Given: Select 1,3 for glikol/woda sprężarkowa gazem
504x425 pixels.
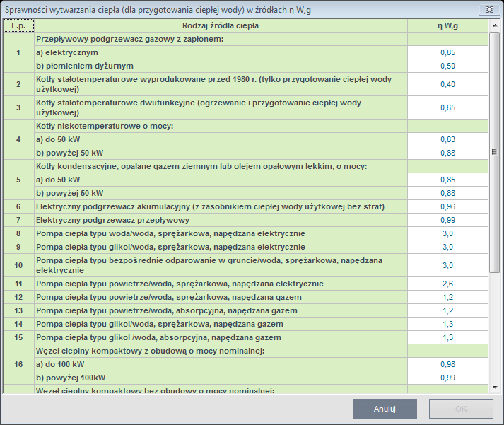Looking at the screenshot, I should [x=447, y=324].
